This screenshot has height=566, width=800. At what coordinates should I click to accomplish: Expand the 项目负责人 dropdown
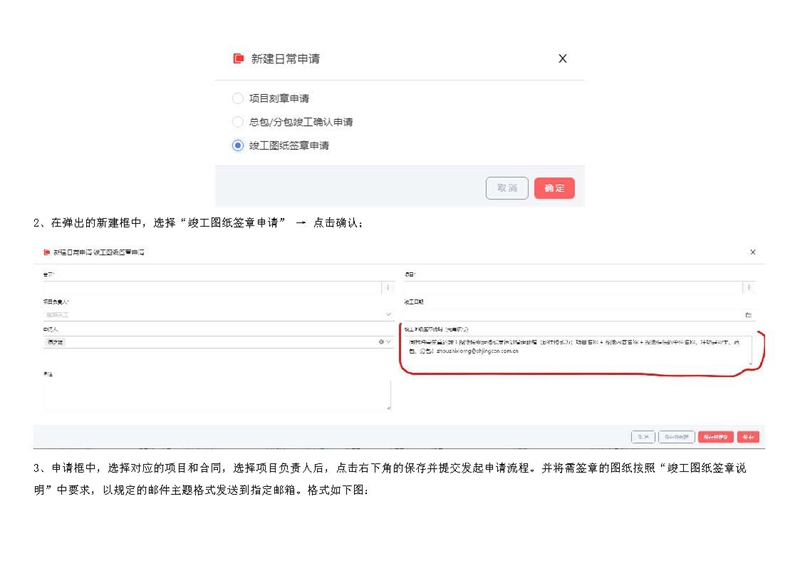tap(386, 314)
